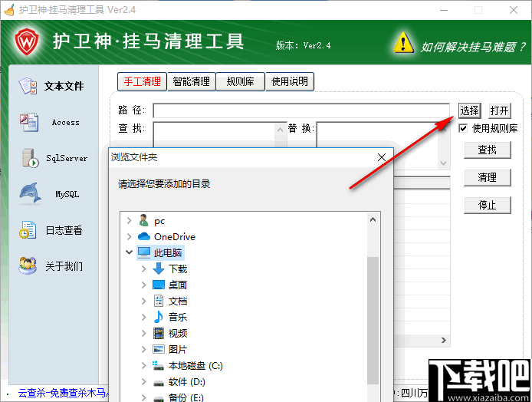
Task: Expand the 音乐 folder node
Action: (x=144, y=317)
